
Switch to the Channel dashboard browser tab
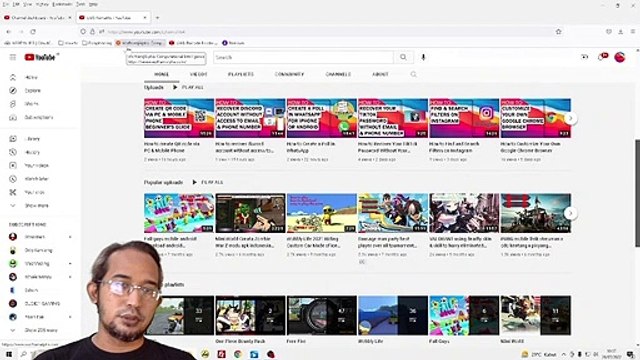[37, 18]
